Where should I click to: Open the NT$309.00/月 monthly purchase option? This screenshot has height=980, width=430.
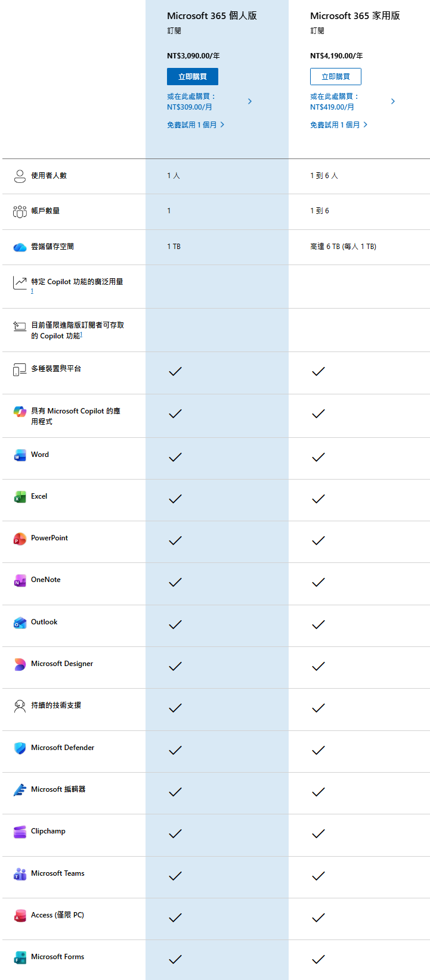coord(209,102)
